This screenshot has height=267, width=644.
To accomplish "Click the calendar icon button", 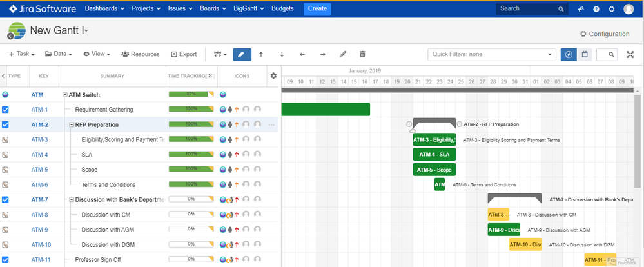I will 585,54.
